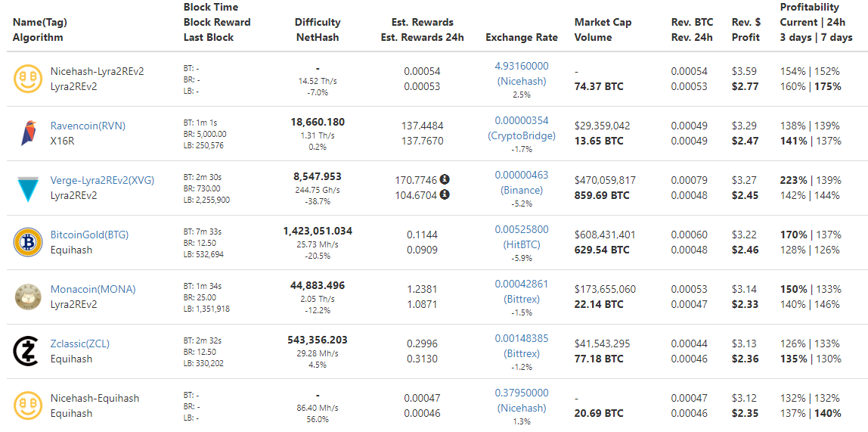Click Monacoin difficulty value 44,883.496
The height and width of the screenshot is (432, 868).
point(318,285)
